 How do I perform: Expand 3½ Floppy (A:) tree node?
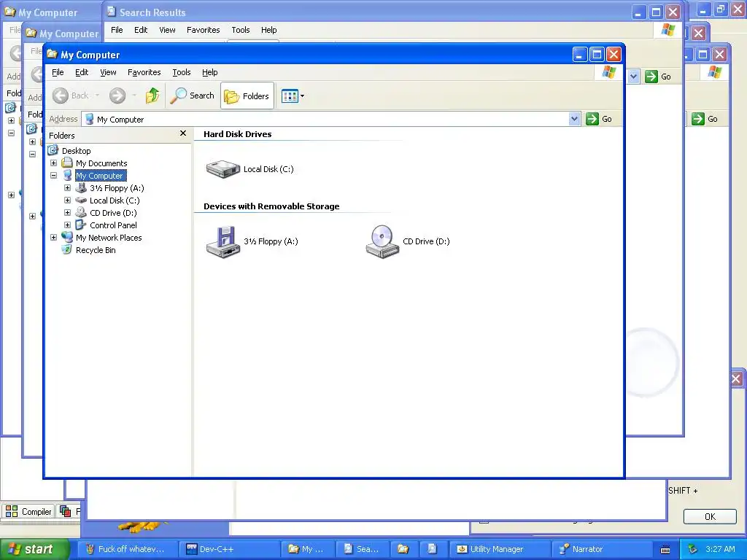click(x=67, y=187)
